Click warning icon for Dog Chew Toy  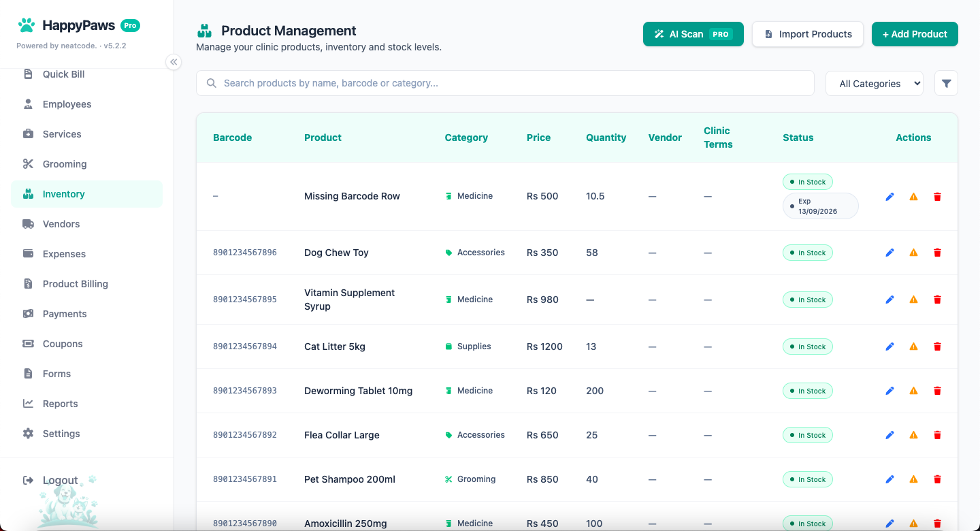(913, 253)
